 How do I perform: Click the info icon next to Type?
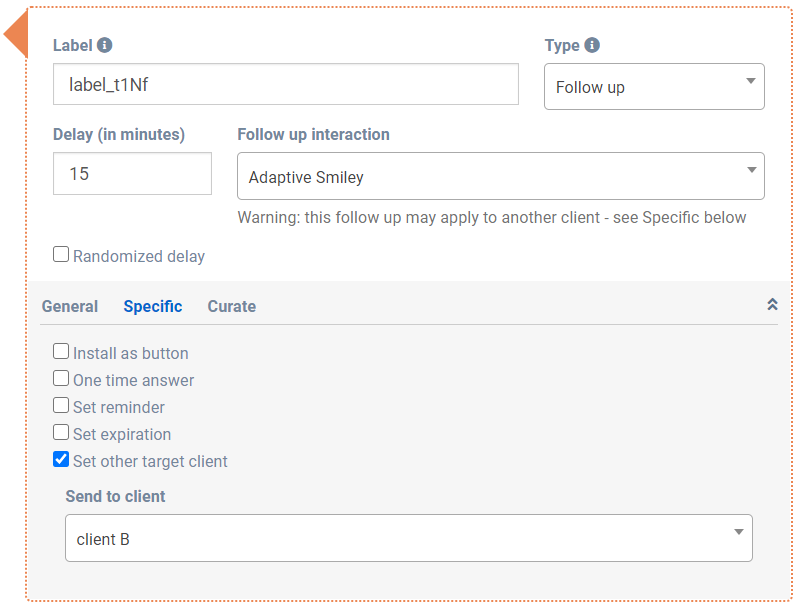(x=592, y=45)
